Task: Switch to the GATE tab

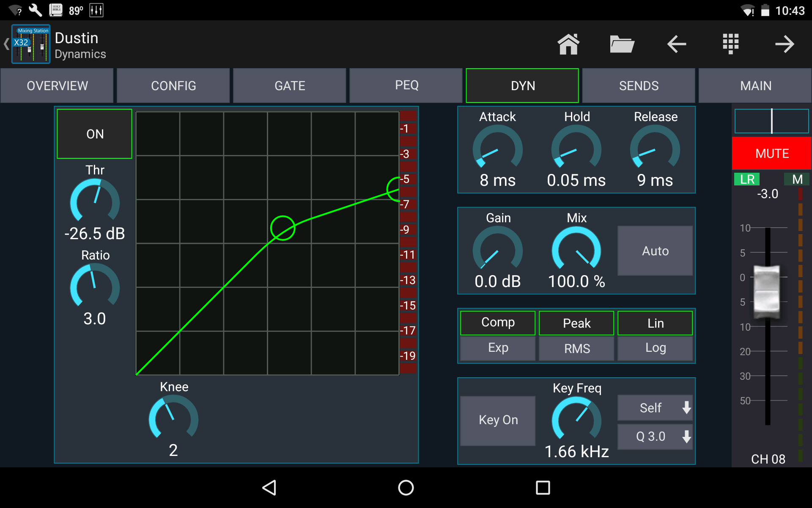Action: click(290, 86)
